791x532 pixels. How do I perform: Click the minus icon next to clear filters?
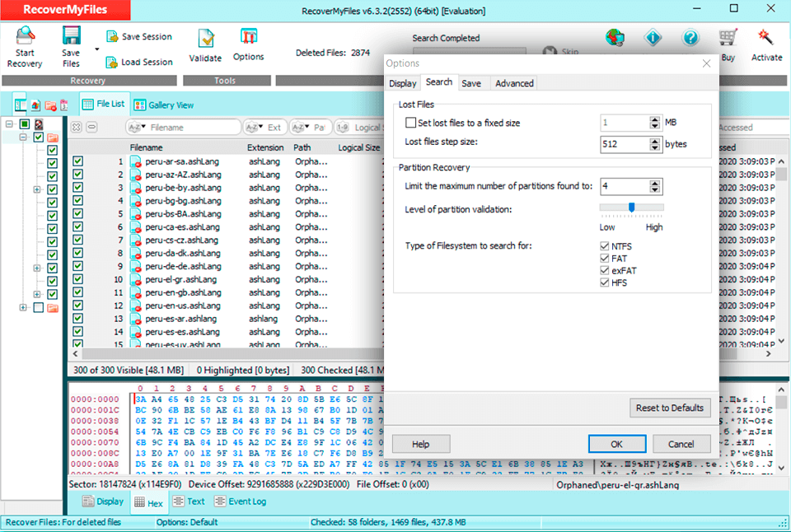click(91, 127)
